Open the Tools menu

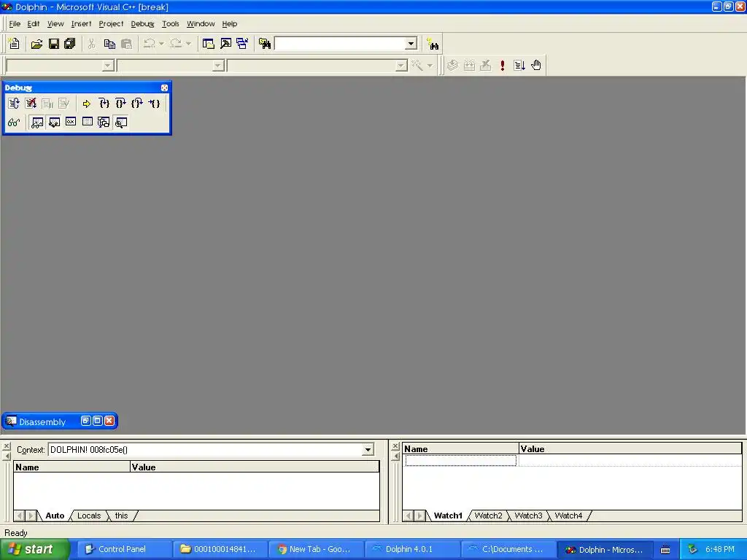pos(170,24)
